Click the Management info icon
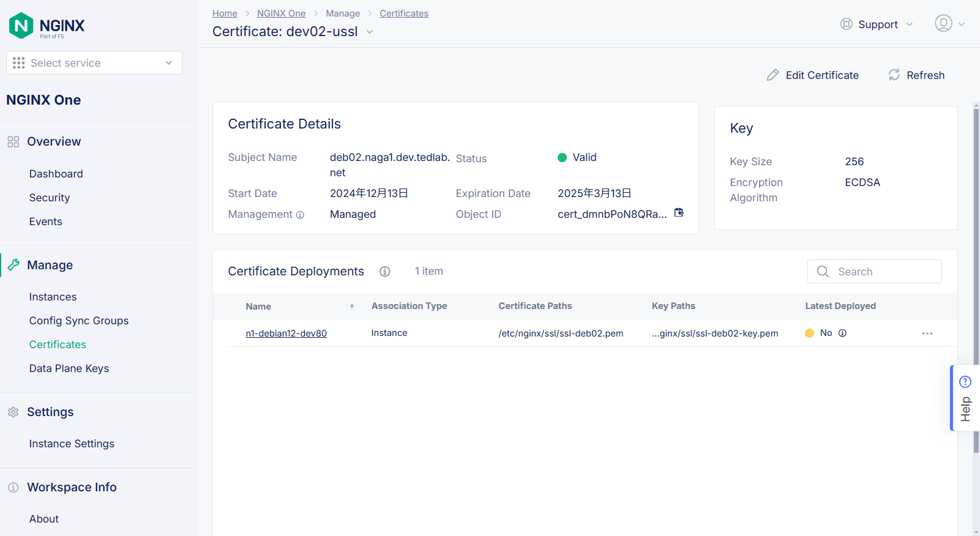 coord(300,215)
